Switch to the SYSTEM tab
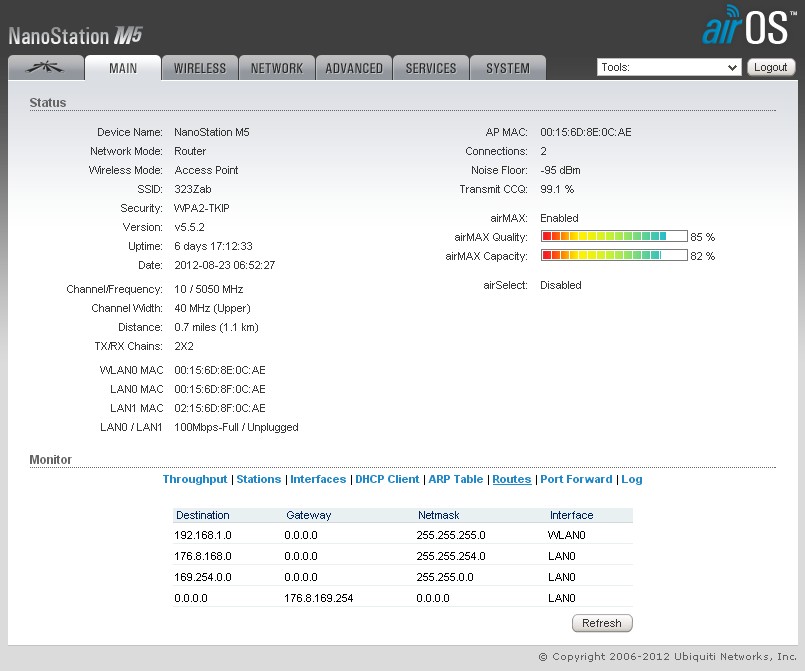805x671 pixels. [508, 68]
